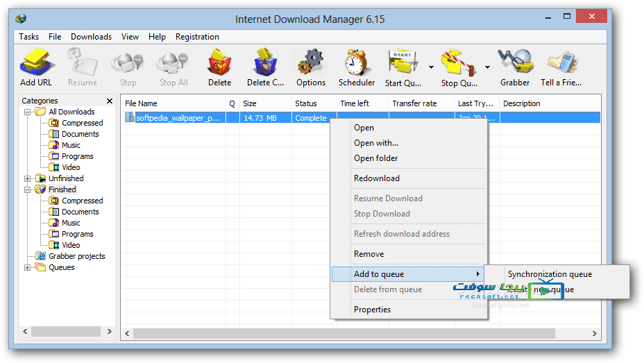Click the Stop Queue toolbar icon
This screenshot has height=363, width=644.
[458, 62]
